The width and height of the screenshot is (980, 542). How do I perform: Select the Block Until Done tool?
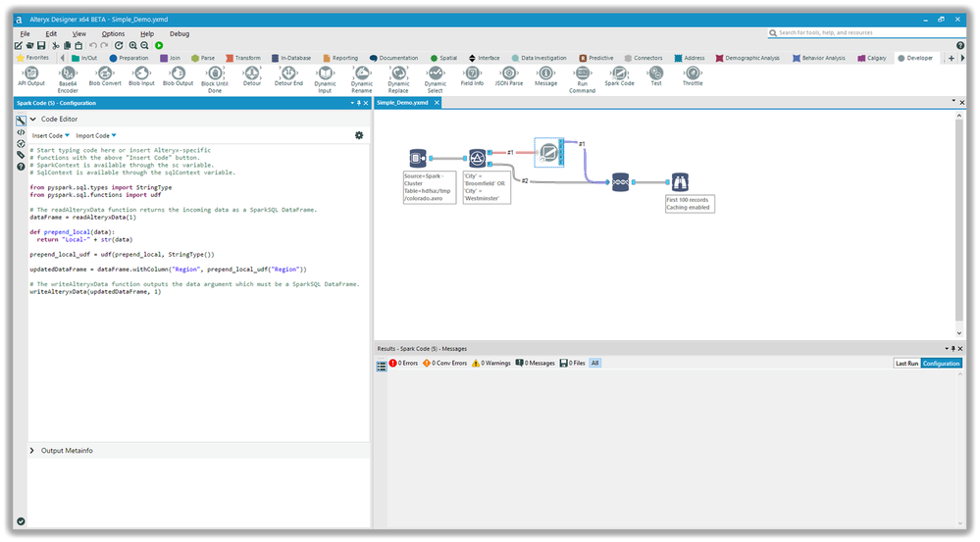coord(215,80)
